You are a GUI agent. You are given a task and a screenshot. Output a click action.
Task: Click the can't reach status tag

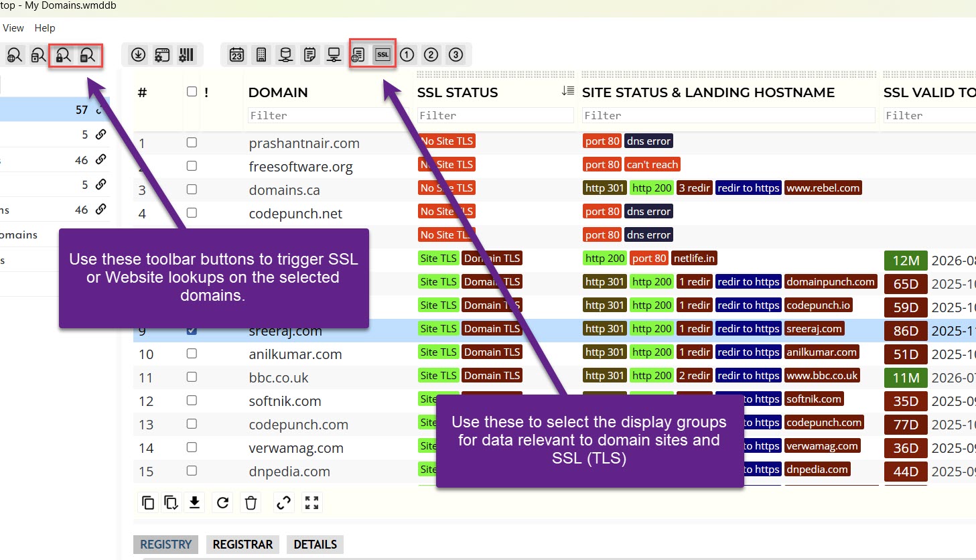[652, 165]
